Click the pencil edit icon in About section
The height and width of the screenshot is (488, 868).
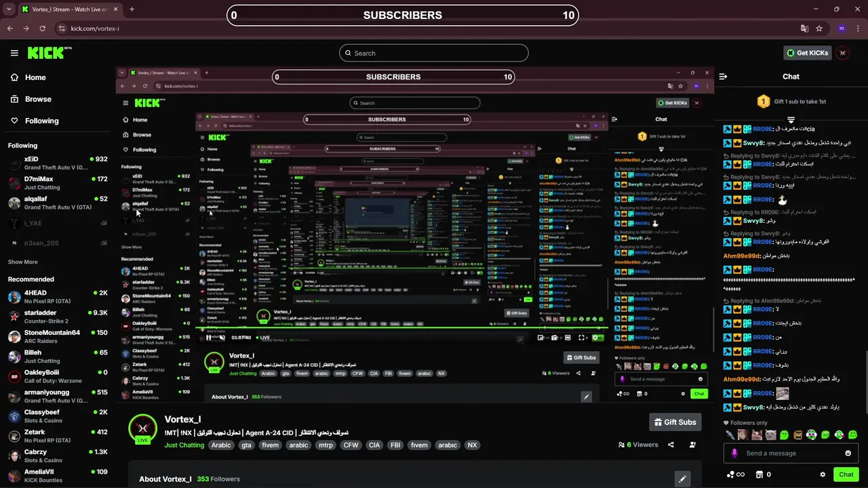click(682, 479)
